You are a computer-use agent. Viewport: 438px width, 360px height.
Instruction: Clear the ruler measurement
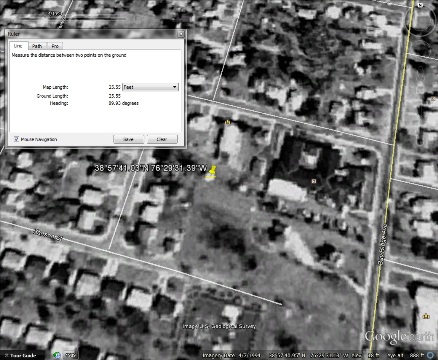pos(162,139)
